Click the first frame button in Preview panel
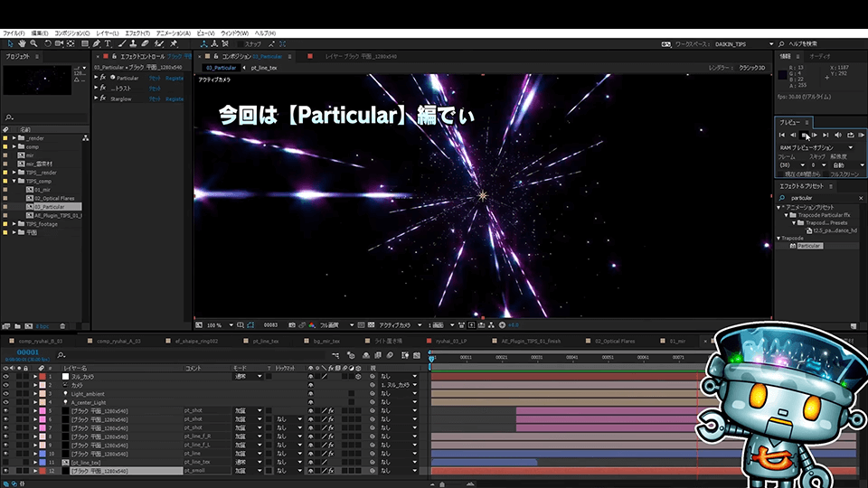Image resolution: width=868 pixels, height=488 pixels. pos(782,135)
